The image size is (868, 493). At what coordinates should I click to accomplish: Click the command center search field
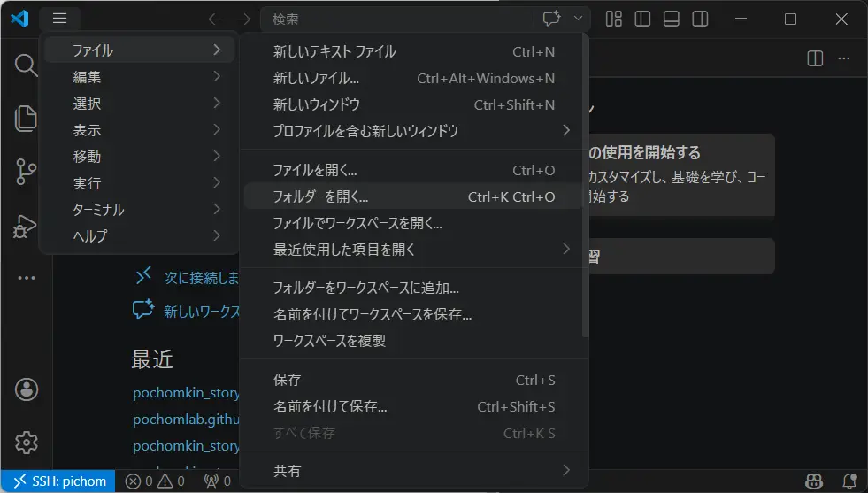[x=398, y=19]
